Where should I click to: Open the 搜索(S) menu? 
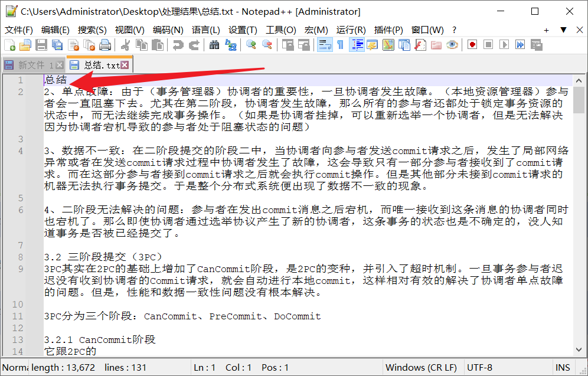tap(92, 30)
